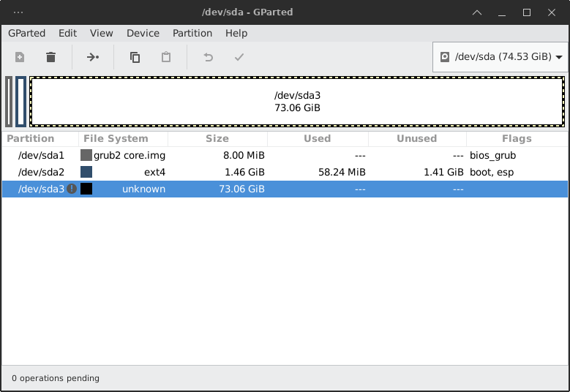Image resolution: width=570 pixels, height=392 pixels.
Task: Select the blue sda2 sliver in disk map
Action: coord(20,102)
